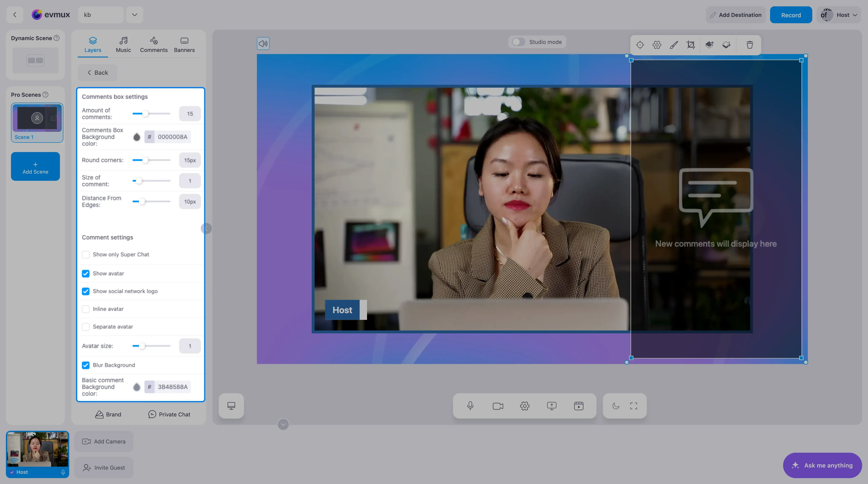Enter fullscreen mode icon
The height and width of the screenshot is (484, 868).
[x=633, y=406]
